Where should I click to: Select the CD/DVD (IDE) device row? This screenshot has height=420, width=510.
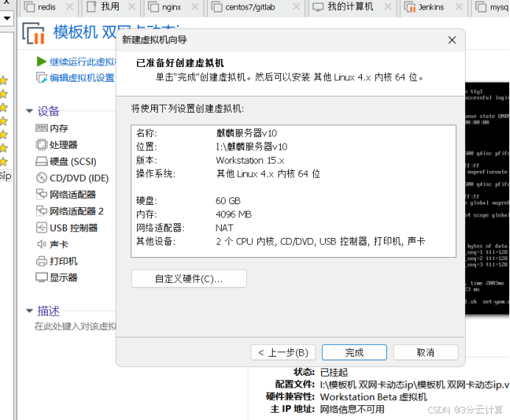click(72, 178)
